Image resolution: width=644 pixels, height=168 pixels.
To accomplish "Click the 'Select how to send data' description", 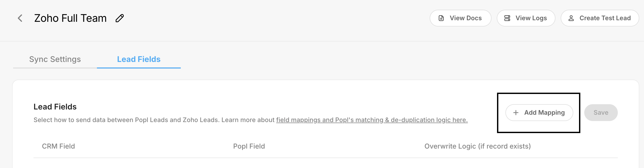I will tap(155, 120).
